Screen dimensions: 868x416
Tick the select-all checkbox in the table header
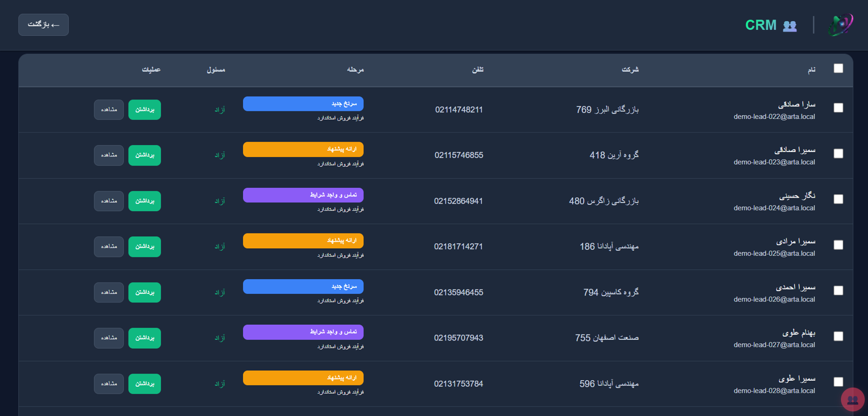click(838, 68)
